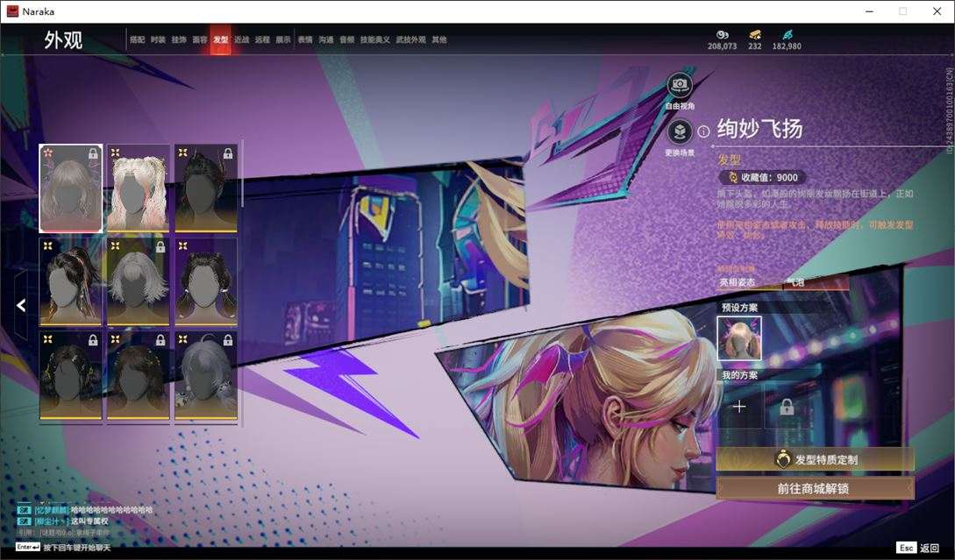Go to the 远程 tab

click(x=262, y=39)
